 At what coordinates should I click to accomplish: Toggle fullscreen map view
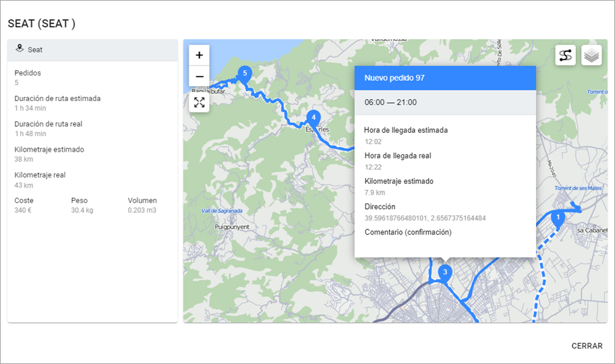[199, 102]
